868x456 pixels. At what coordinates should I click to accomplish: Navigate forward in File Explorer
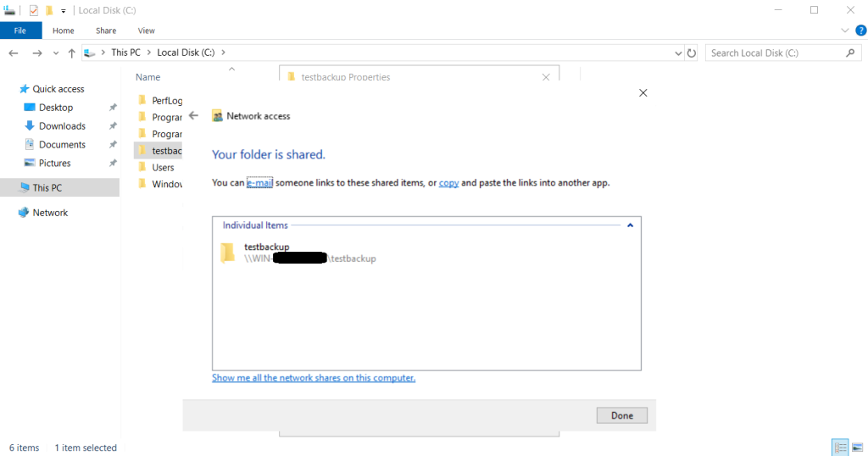pyautogui.click(x=37, y=53)
